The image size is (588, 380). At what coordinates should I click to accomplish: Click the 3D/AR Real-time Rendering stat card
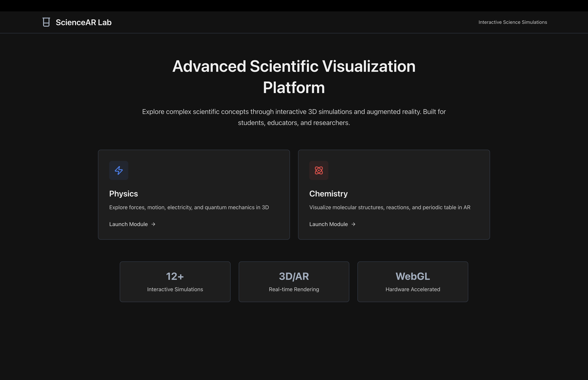point(294,282)
